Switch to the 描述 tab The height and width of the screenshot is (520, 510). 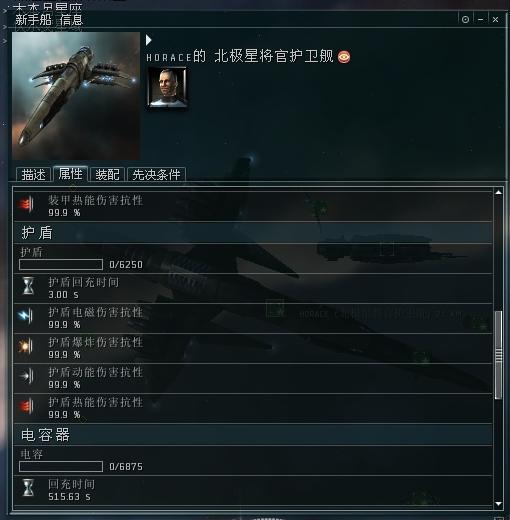pos(33,174)
